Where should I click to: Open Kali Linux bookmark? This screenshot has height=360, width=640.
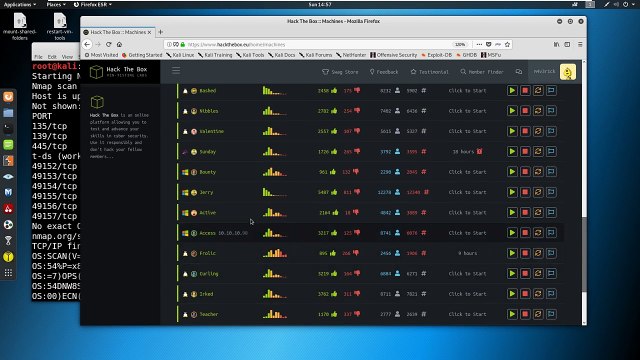(180, 55)
